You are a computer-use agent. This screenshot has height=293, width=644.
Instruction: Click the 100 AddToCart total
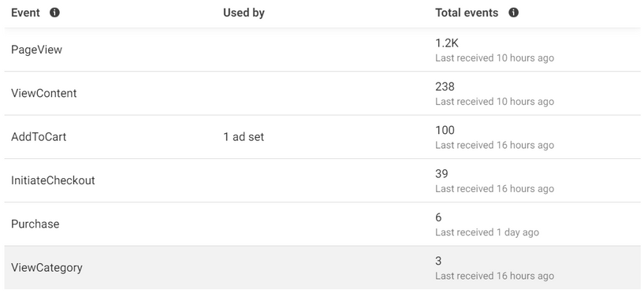click(445, 130)
